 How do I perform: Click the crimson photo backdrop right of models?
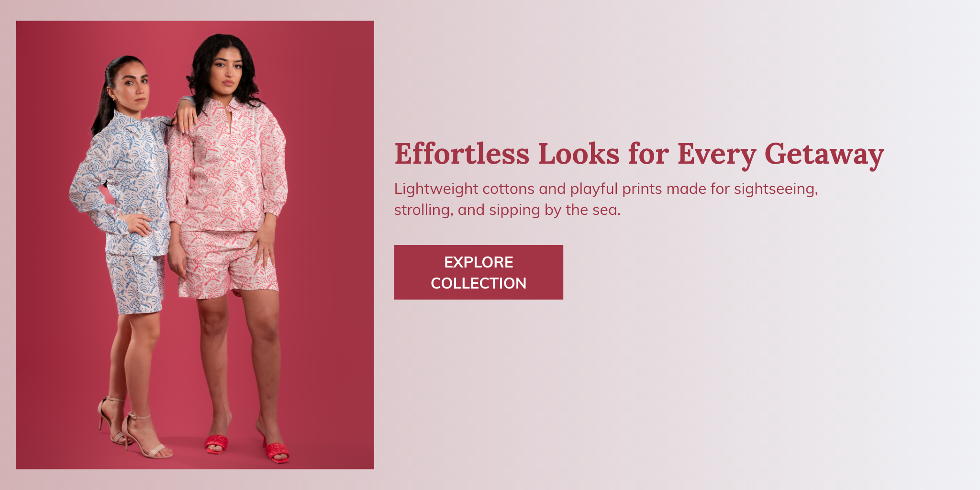point(330,239)
